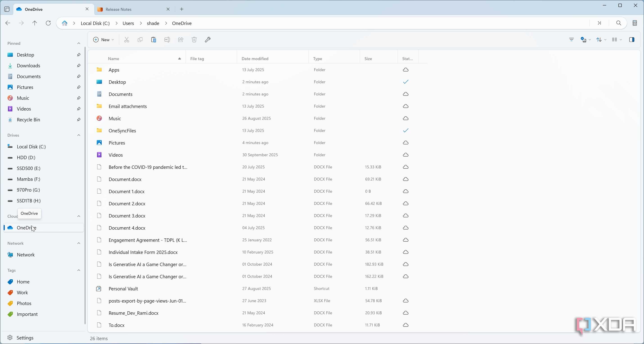Open the sort order dropdown
Screen dimensions: 644x344
pos(601,40)
